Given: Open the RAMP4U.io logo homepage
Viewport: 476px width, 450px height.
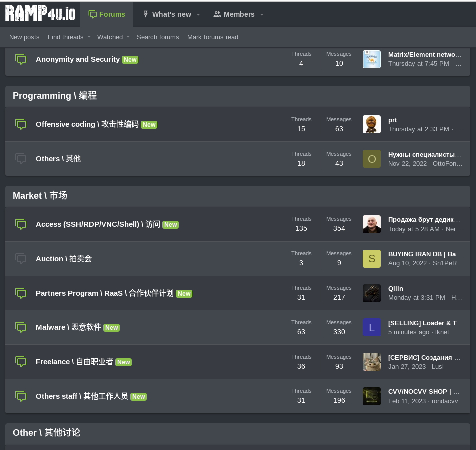Looking at the screenshot, I should 40,13.
